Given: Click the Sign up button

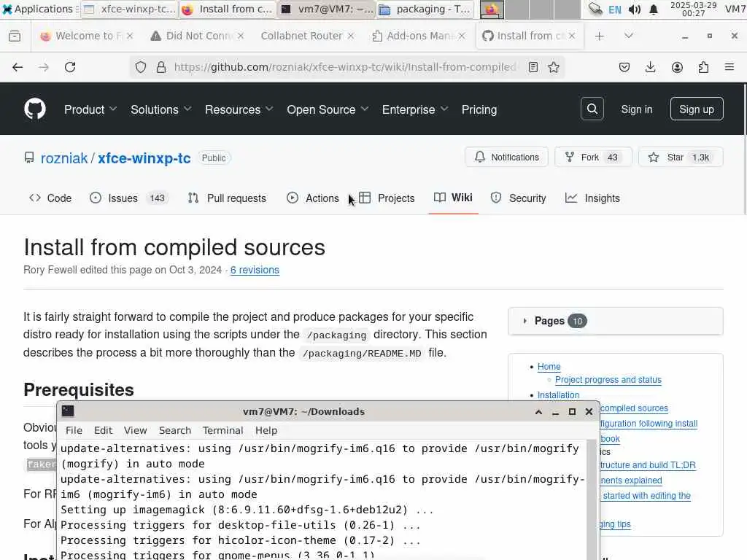Looking at the screenshot, I should coord(697,109).
